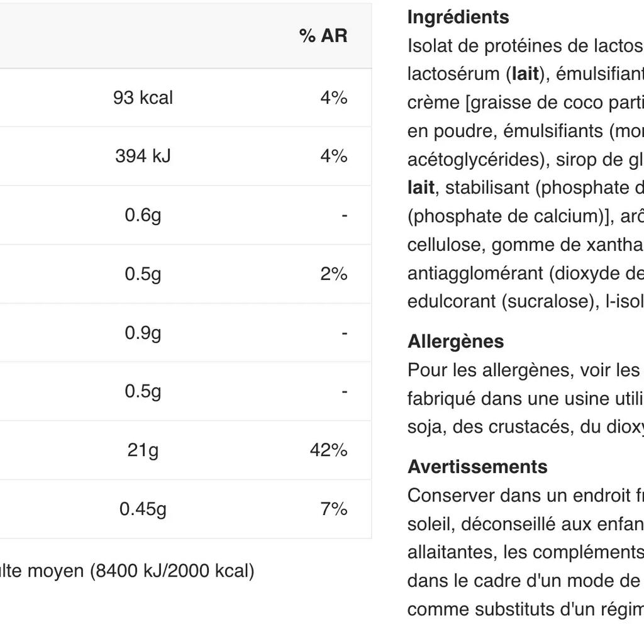Click the Allergènes heading

point(456,341)
